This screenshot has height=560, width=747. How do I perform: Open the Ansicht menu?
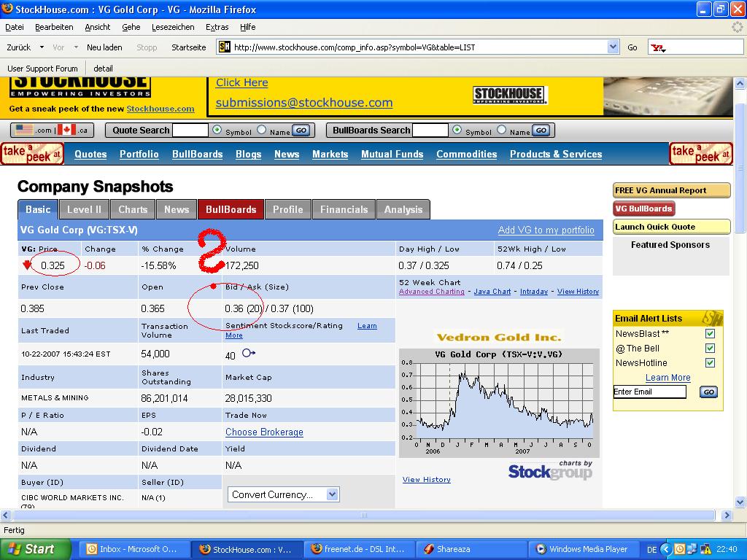98,27
